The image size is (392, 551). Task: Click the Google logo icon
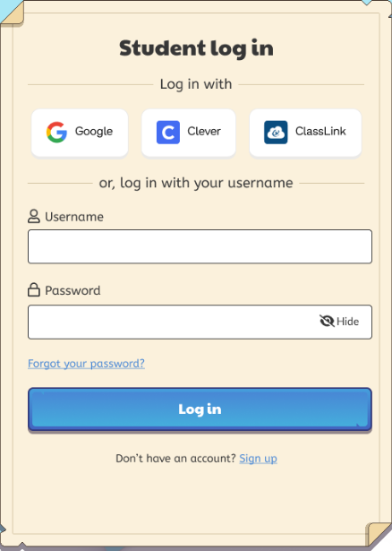pos(56,132)
